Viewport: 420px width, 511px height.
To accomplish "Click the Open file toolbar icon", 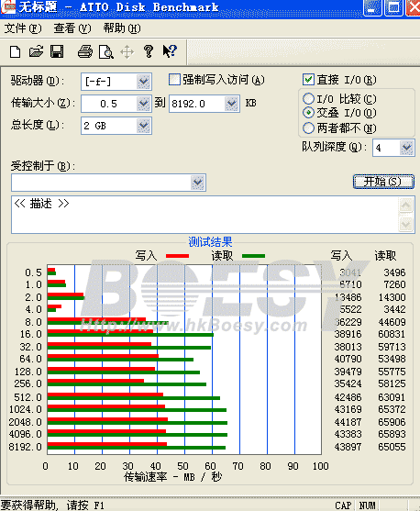I will [x=36, y=51].
